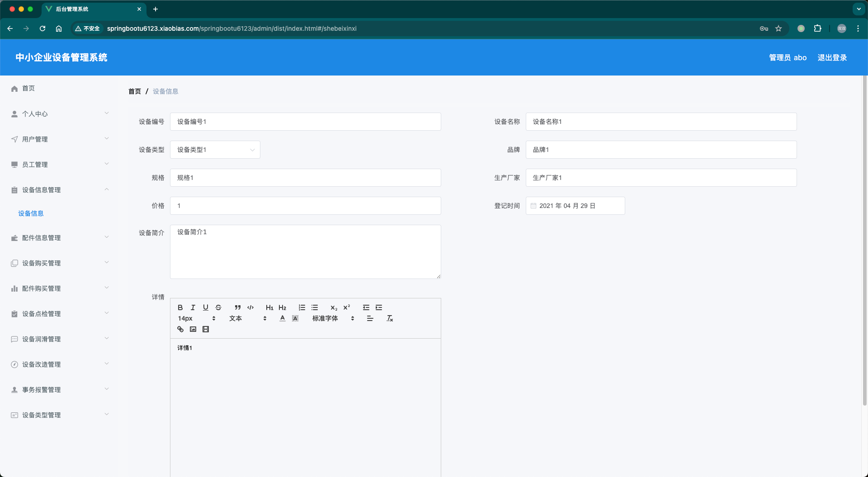This screenshot has width=868, height=477.
Task: Apply superscript formatting
Action: coord(347,307)
